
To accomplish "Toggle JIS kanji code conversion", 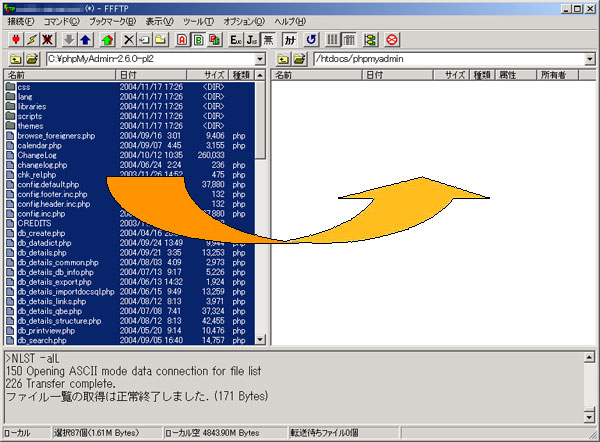I will pos(252,39).
